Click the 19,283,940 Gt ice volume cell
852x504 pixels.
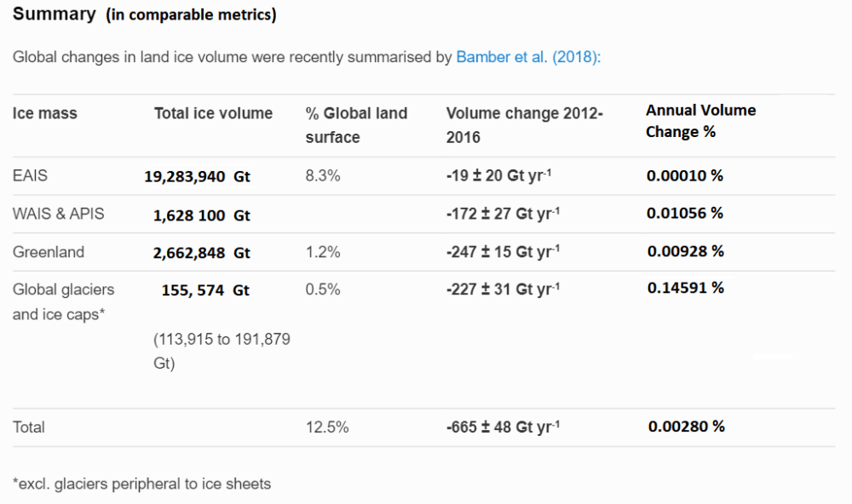[198, 177]
